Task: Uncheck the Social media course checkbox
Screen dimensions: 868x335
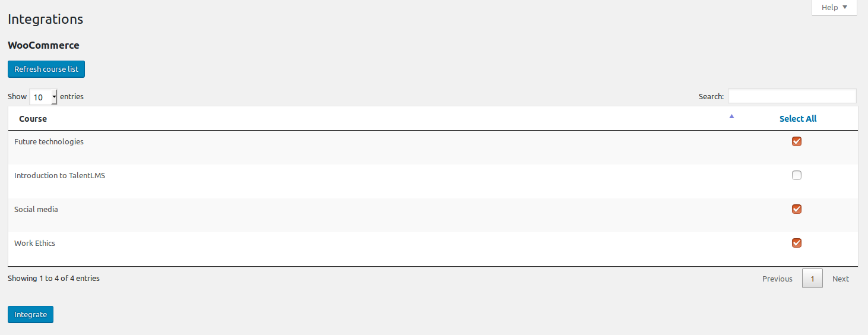Action: 797,209
